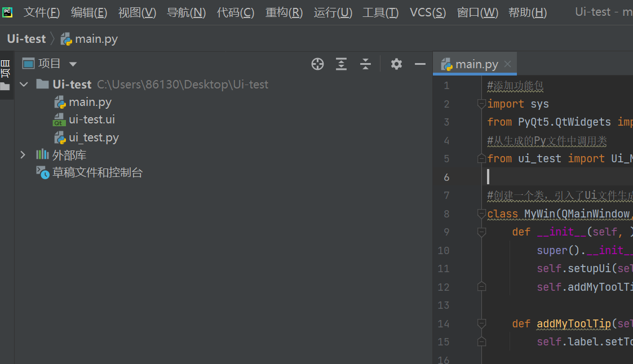This screenshot has height=364, width=633.
Task: Click the Ui-test breadcrumb link
Action: click(x=26, y=38)
